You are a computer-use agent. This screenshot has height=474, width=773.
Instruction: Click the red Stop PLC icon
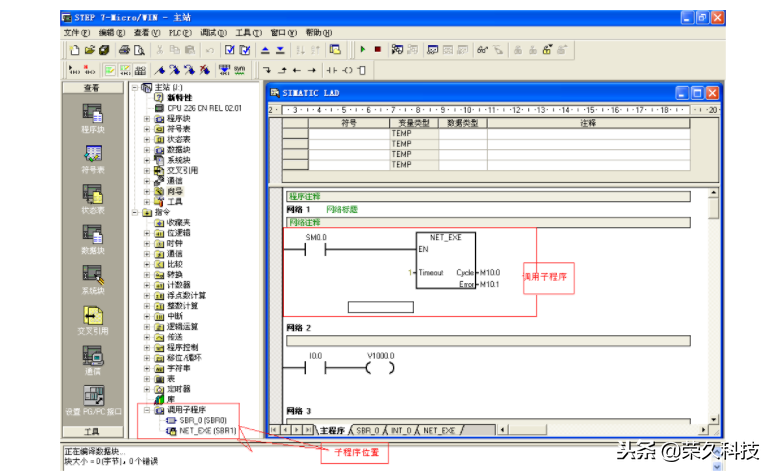click(x=378, y=49)
